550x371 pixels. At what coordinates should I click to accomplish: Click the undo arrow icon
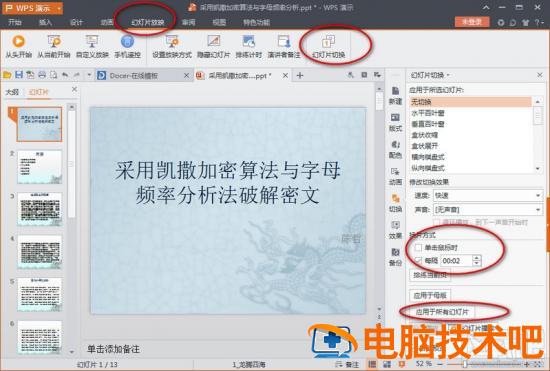tap(65, 75)
